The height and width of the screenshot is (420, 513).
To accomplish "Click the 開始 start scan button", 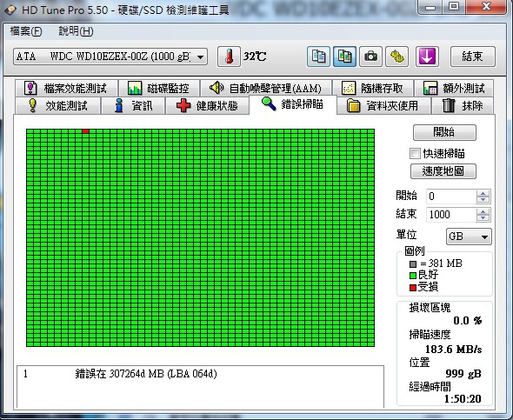I will point(444,132).
